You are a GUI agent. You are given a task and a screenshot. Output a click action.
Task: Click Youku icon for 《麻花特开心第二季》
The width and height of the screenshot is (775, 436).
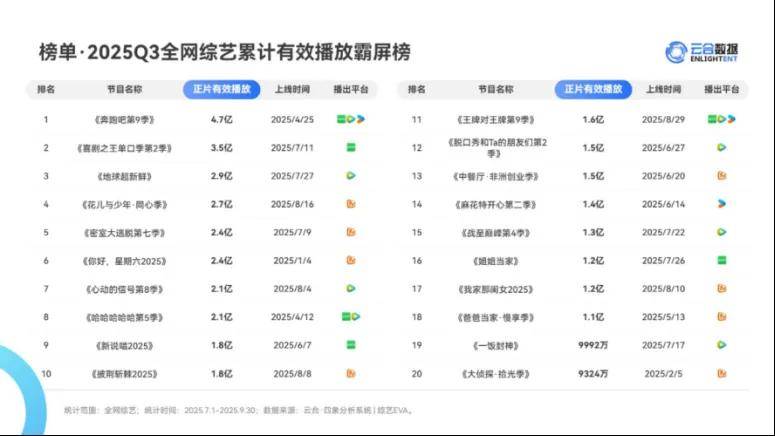point(722,203)
